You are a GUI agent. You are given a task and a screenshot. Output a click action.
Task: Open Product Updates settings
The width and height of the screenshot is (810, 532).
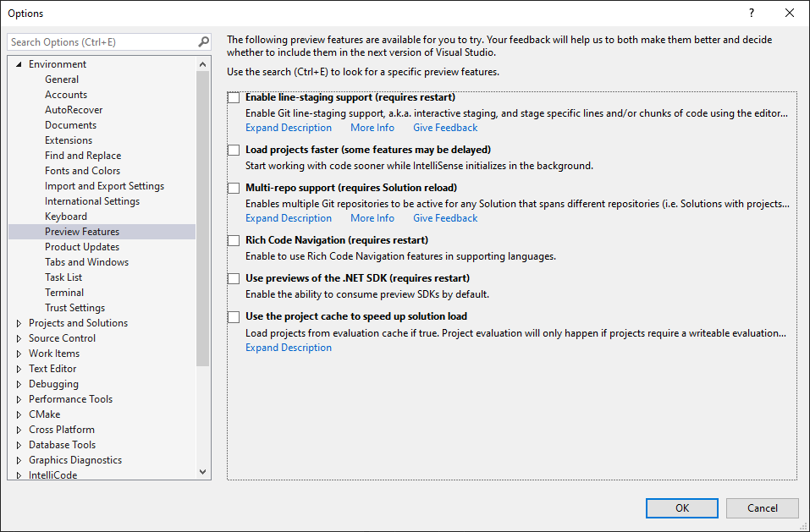[81, 247]
